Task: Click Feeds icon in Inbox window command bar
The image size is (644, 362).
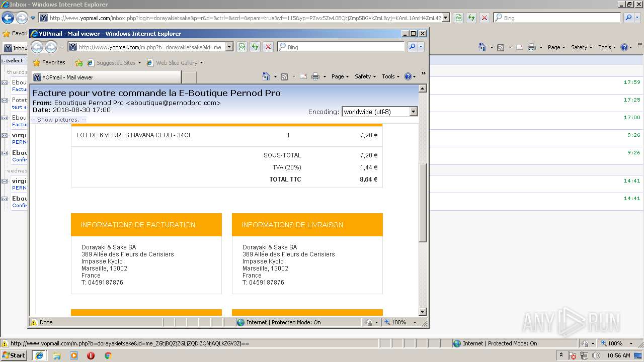Action: point(501,47)
